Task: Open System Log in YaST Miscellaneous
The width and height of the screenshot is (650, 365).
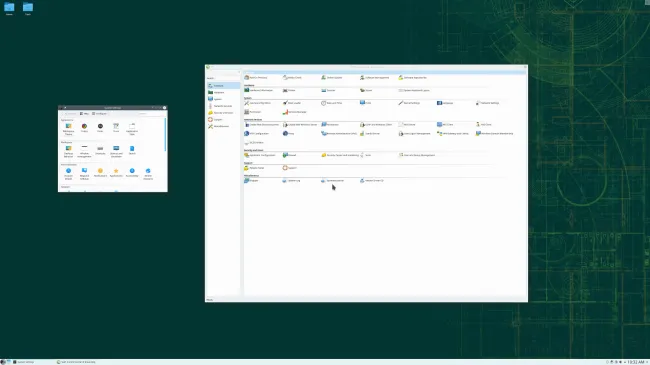Action: [291, 180]
